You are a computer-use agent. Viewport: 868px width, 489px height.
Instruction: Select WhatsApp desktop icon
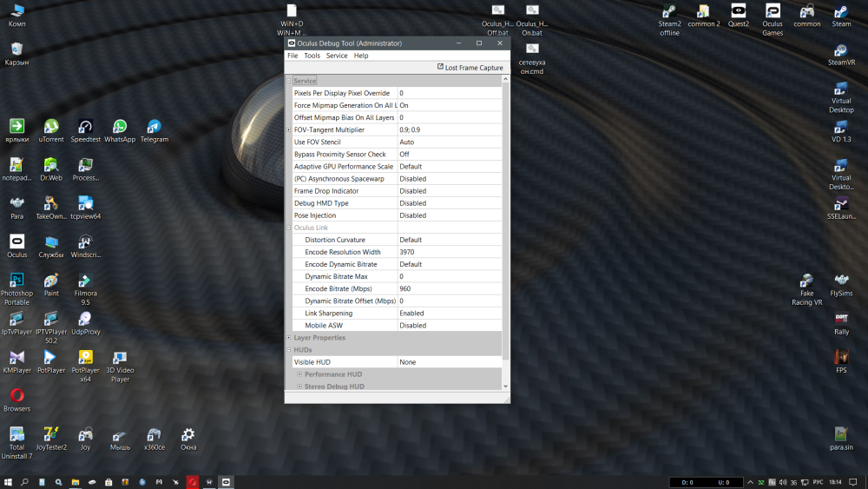click(x=120, y=131)
